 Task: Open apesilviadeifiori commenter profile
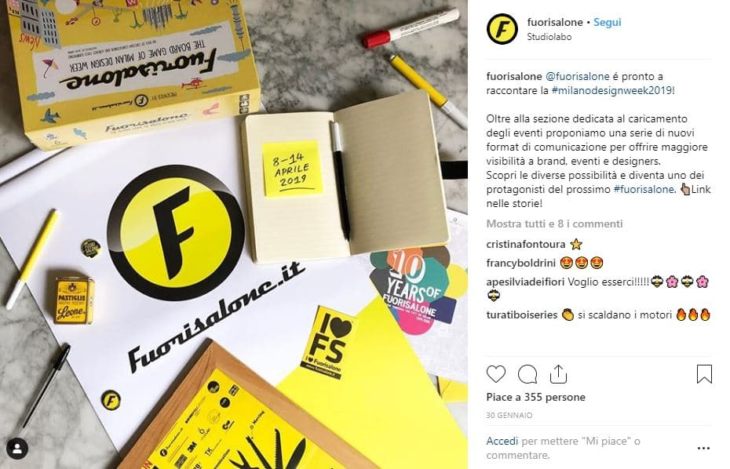(x=525, y=282)
